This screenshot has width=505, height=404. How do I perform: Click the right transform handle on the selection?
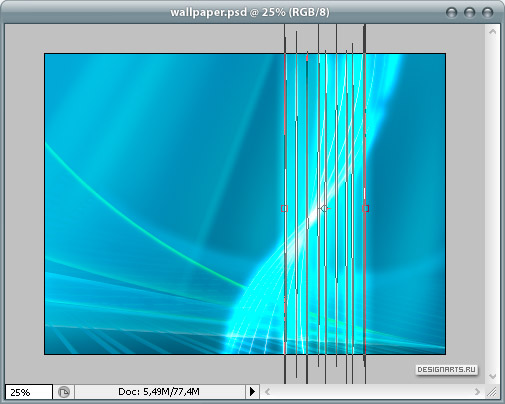tap(366, 209)
